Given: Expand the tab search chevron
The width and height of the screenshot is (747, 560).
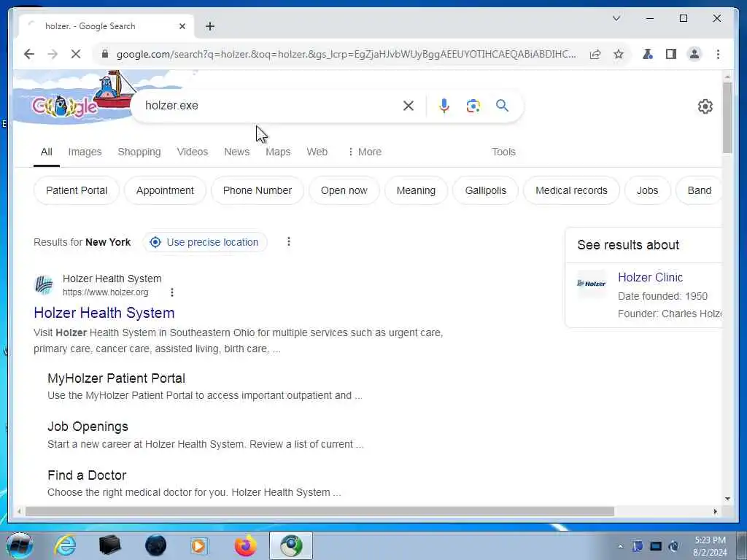Looking at the screenshot, I should [616, 18].
